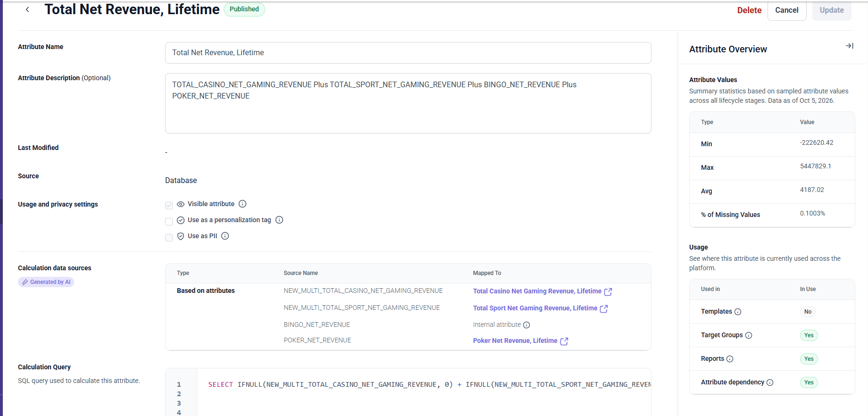Select the missing values percentage 0.1003%
This screenshot has height=416, width=868.
pos(812,213)
